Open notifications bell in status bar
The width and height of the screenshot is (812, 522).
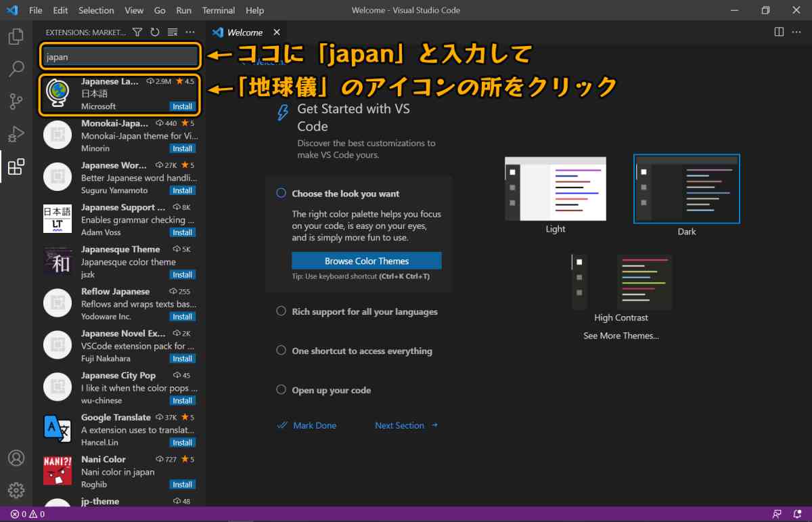(797, 514)
